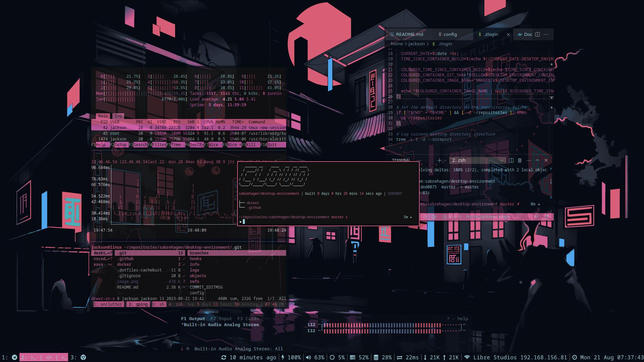Switch to the I/O tab in htop
Screen dimensions: 644x362
point(118,116)
